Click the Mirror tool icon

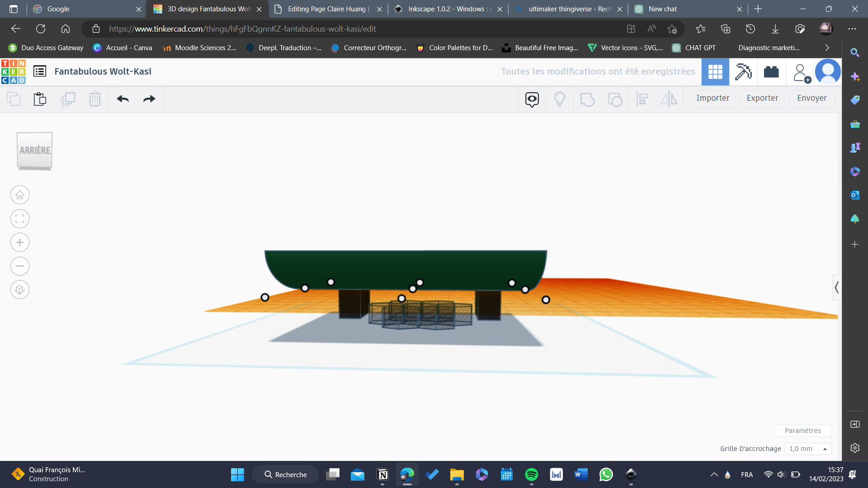[669, 99]
